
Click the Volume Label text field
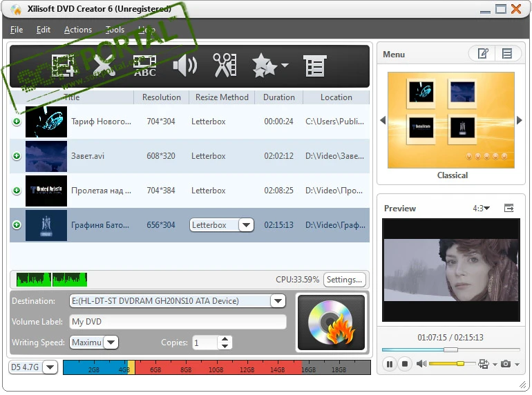pyautogui.click(x=178, y=322)
